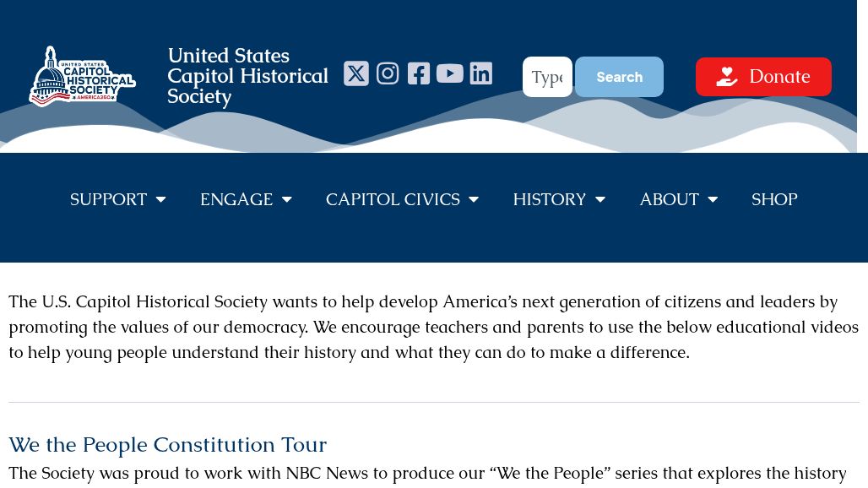The width and height of the screenshot is (868, 488).
Task: Expand the Capitol Civics dropdown arrow
Action: point(474,200)
